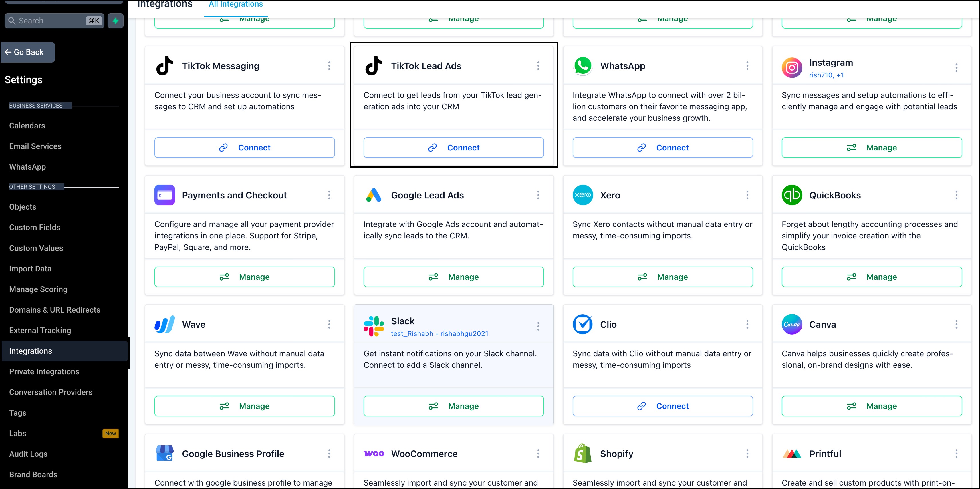The height and width of the screenshot is (489, 980).
Task: Open the WooCommerce card three-dot menu
Action: click(x=538, y=453)
